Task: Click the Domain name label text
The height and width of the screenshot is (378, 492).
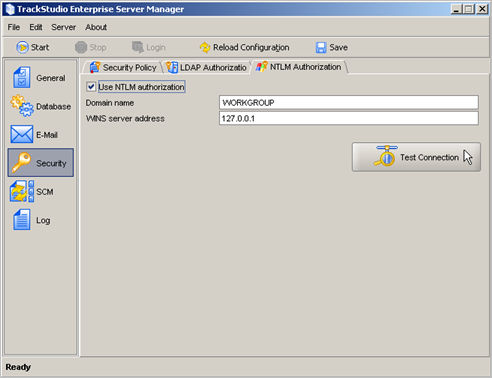Action: point(110,103)
